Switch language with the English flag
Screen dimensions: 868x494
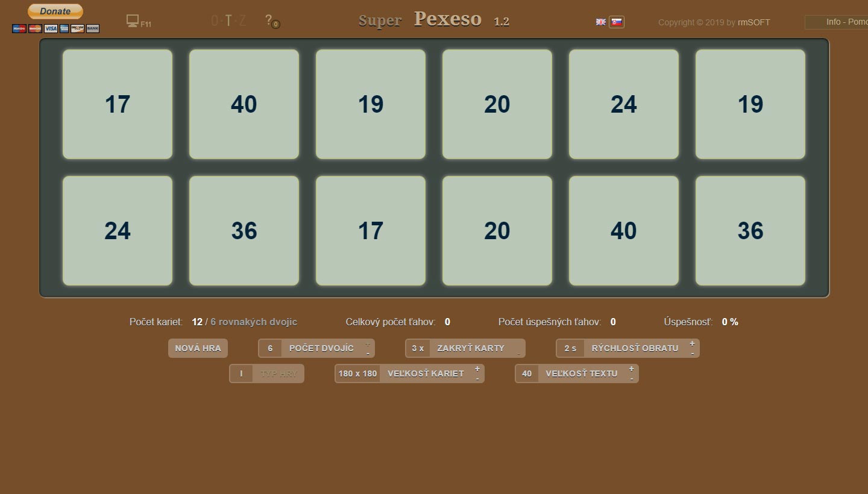(601, 22)
